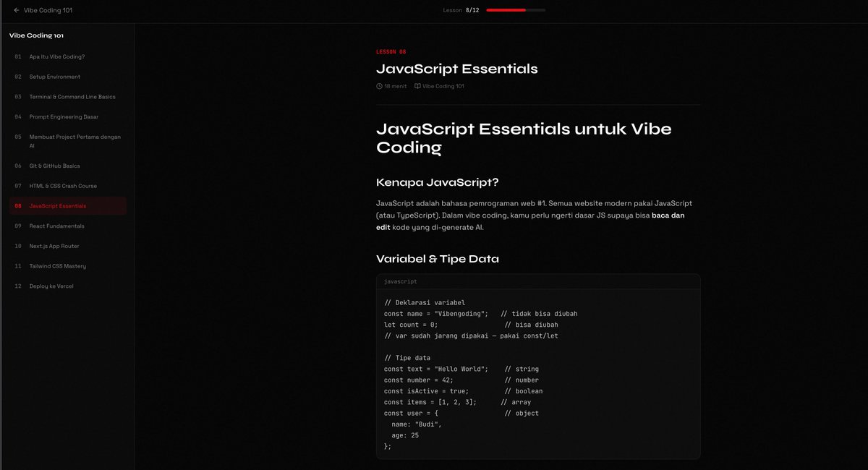Click the comment about var sudah jarang dipakai

[x=471, y=336]
